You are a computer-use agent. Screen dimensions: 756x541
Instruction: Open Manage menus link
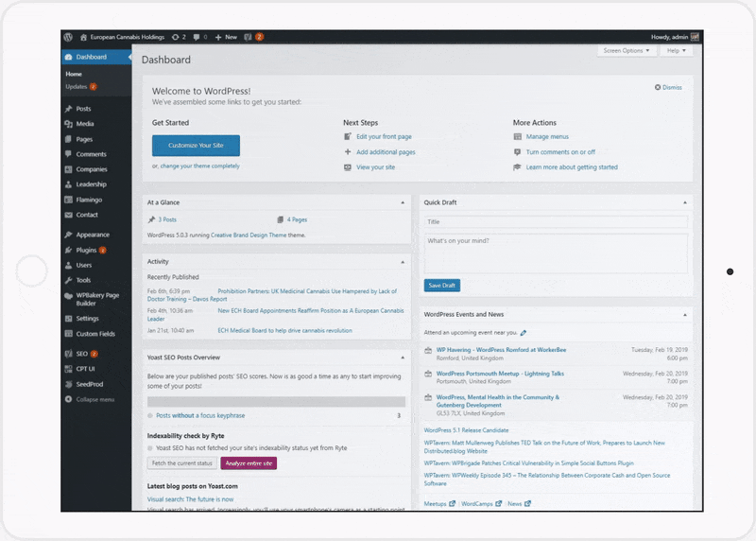tap(547, 136)
